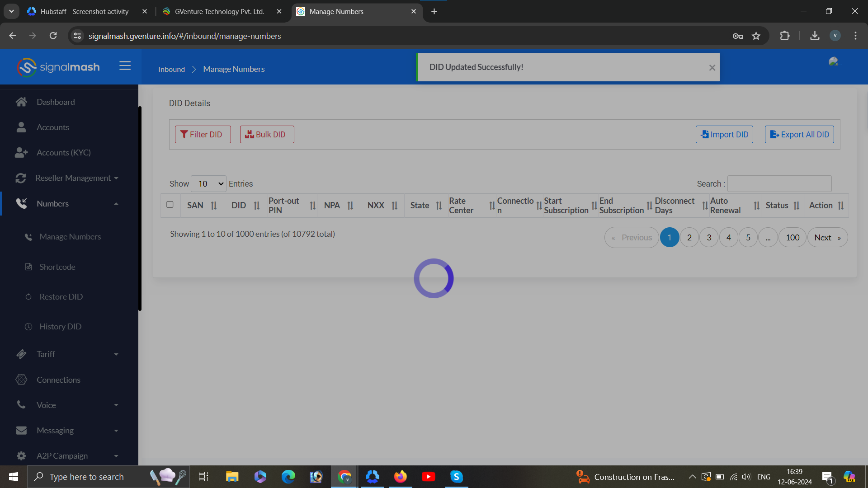Click the Filter DID button
The width and height of the screenshot is (868, 488).
(203, 135)
